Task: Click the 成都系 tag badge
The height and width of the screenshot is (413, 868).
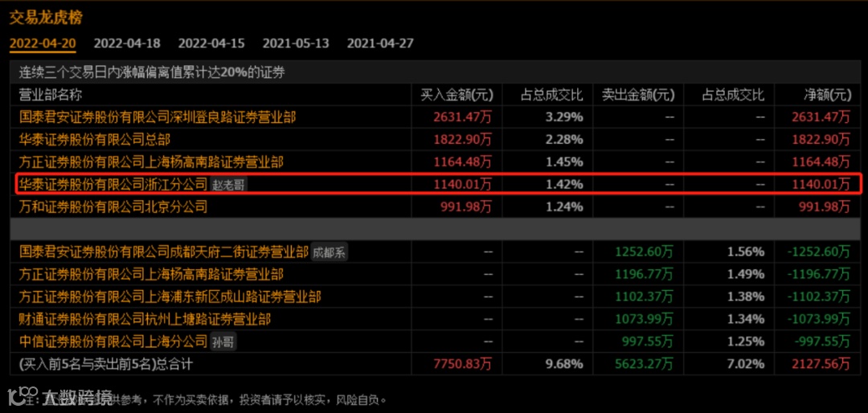Action: click(x=330, y=253)
